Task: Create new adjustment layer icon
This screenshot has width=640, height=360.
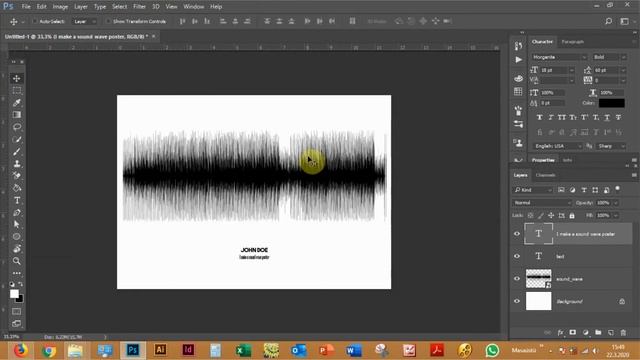Action: pyautogui.click(x=586, y=333)
